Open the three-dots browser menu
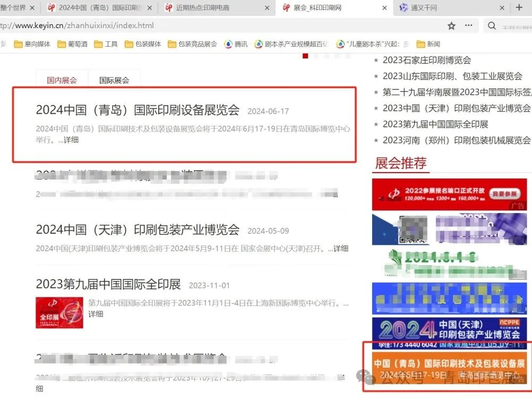The image size is (532, 399). [469, 26]
